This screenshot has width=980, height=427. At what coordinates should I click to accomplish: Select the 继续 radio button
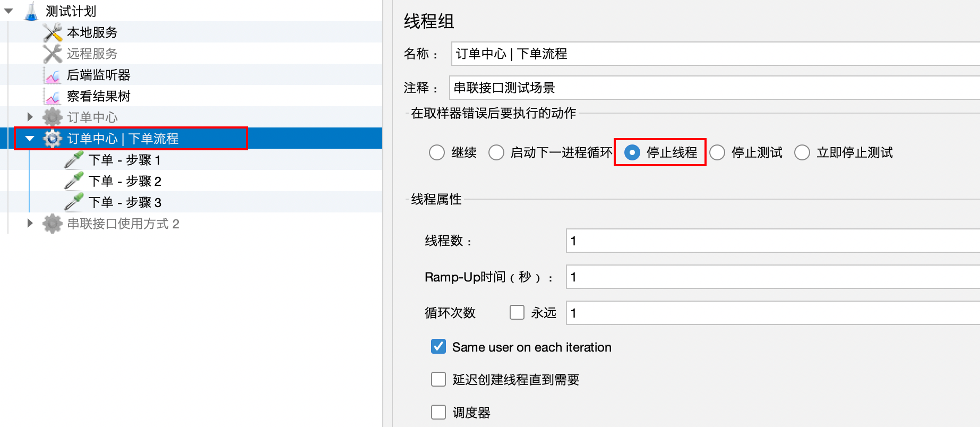point(437,153)
